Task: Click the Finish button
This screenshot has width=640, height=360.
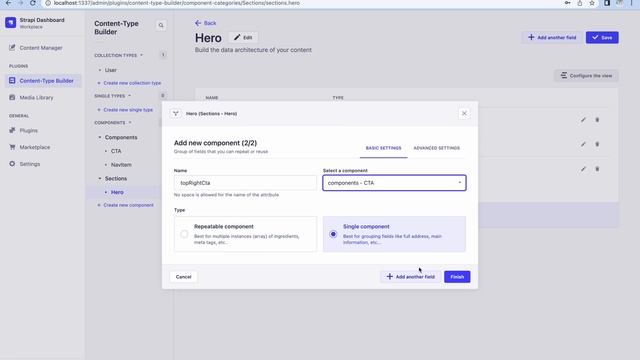Action: tap(457, 277)
